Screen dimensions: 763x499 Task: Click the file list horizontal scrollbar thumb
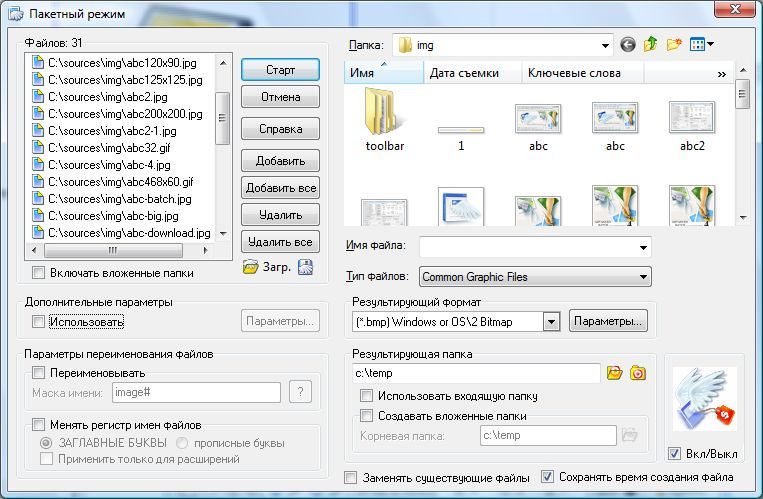tap(113, 250)
